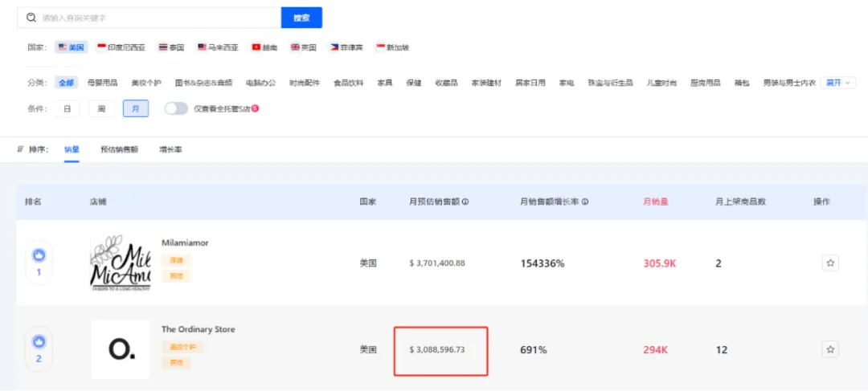This screenshot has height=391, width=868.
Task: Click the keyword search input field
Action: 149,18
